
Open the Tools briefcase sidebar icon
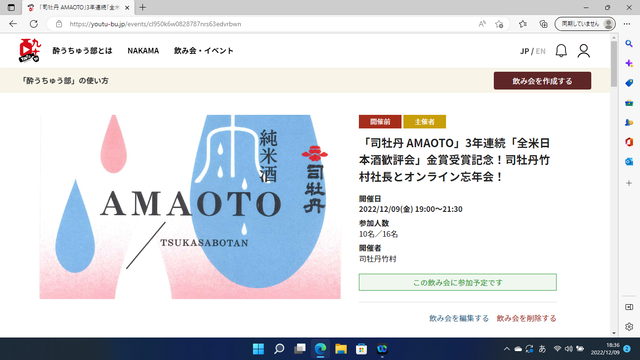point(629,103)
